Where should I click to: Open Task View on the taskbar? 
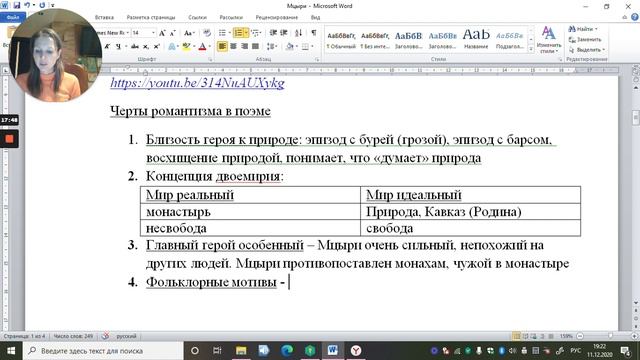pyautogui.click(x=217, y=351)
